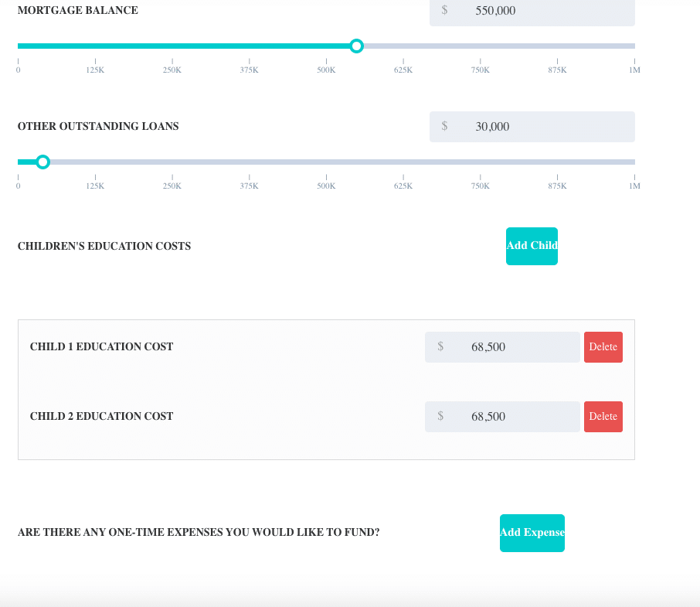The width and height of the screenshot is (700, 607).
Task: Delete Child 2 education cost
Action: pyautogui.click(x=603, y=417)
